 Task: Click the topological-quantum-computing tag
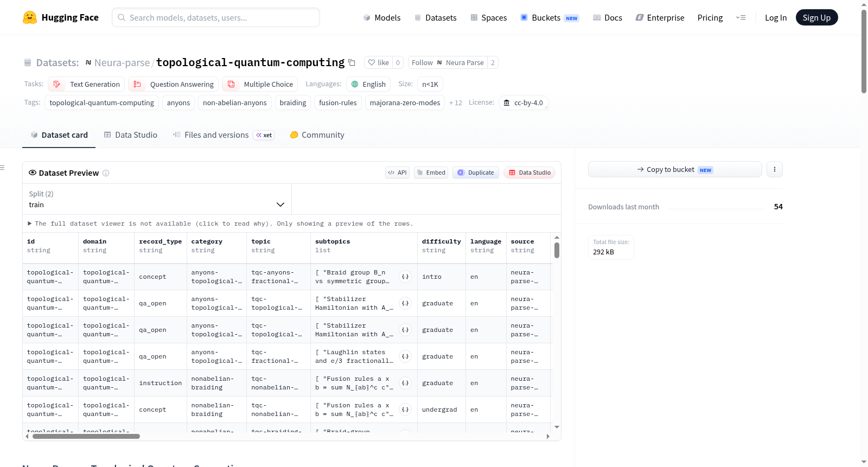click(x=101, y=103)
